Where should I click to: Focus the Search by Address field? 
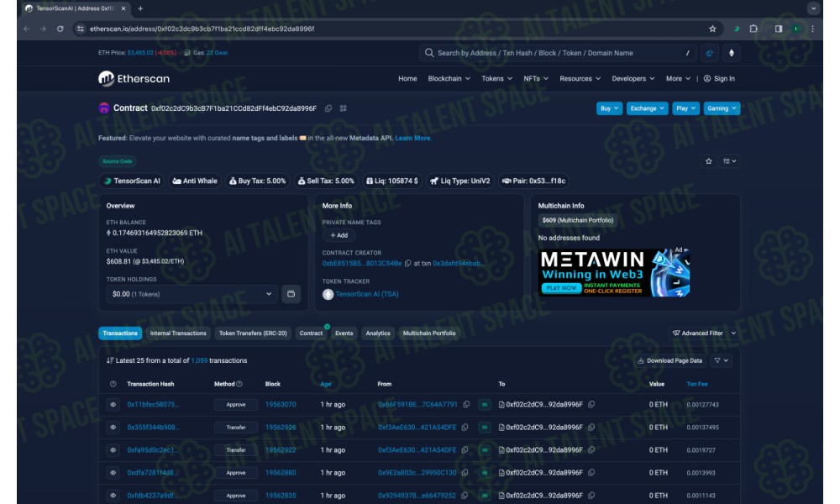pos(557,53)
